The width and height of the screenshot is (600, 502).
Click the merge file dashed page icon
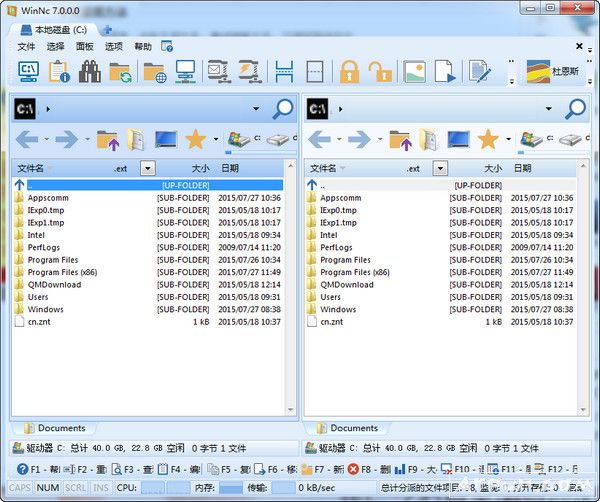pyautogui.click(x=315, y=72)
